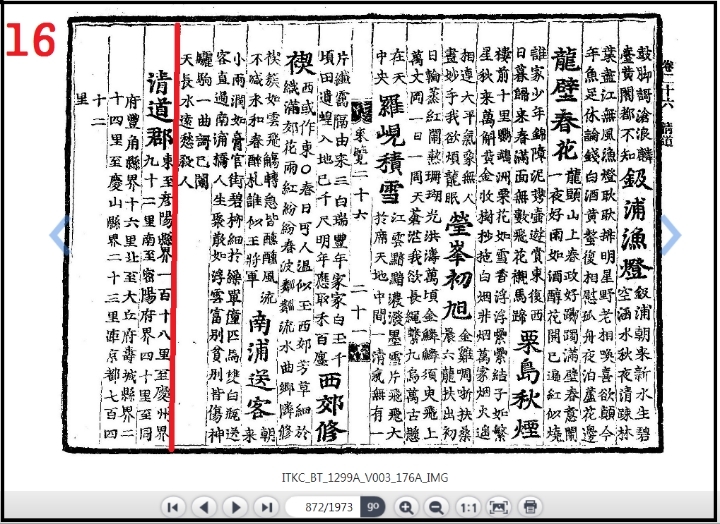Click the 龍壁春花 heading in the scan
Viewport: 720px width, 524px height.
pos(564,103)
